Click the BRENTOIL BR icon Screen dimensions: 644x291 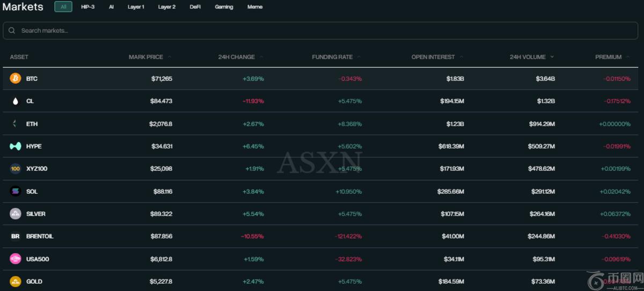(16, 236)
